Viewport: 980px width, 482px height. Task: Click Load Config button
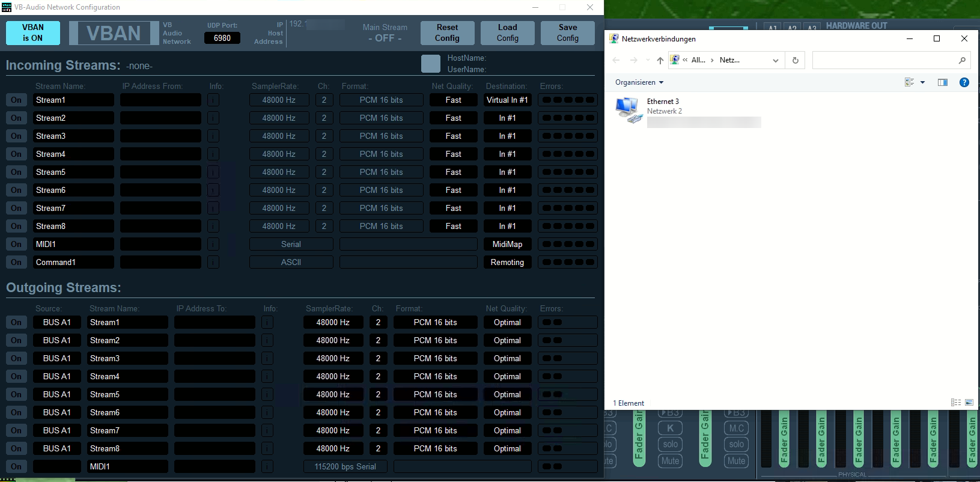[x=508, y=33]
